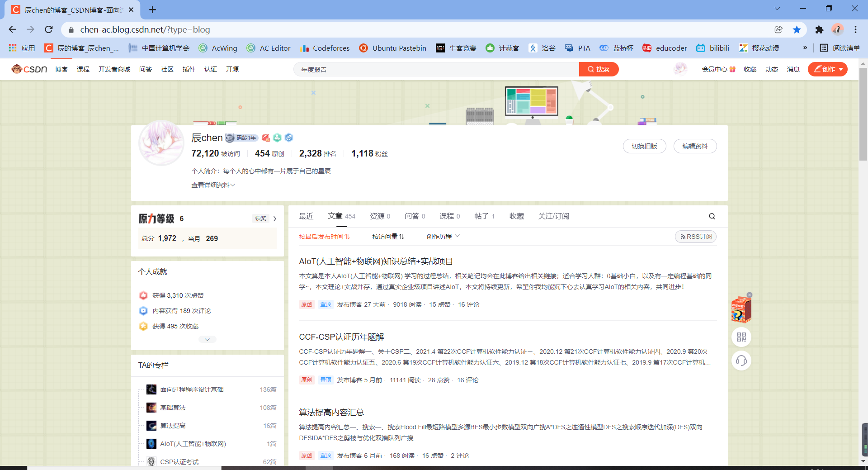The image size is (868, 470).
Task: Click the CSDN logo
Action: pyautogui.click(x=29, y=69)
